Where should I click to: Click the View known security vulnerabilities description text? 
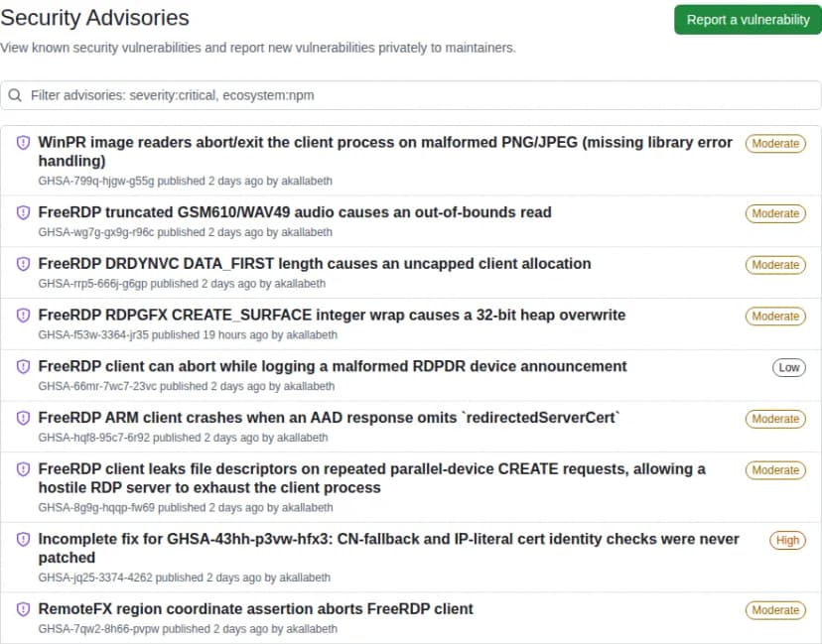pyautogui.click(x=258, y=49)
